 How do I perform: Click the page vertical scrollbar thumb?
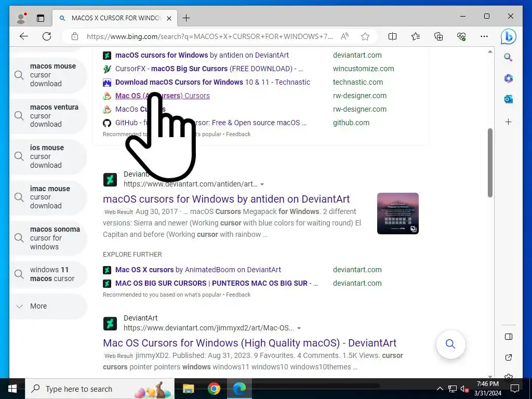[x=490, y=163]
